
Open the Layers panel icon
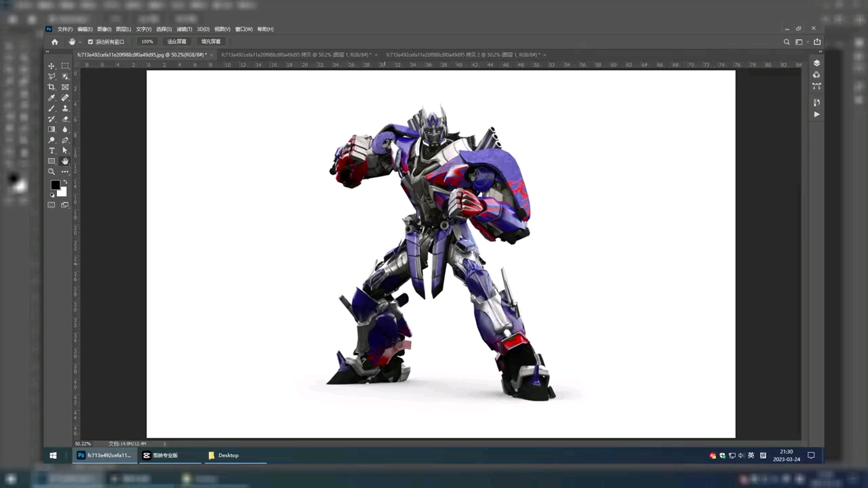coord(816,63)
